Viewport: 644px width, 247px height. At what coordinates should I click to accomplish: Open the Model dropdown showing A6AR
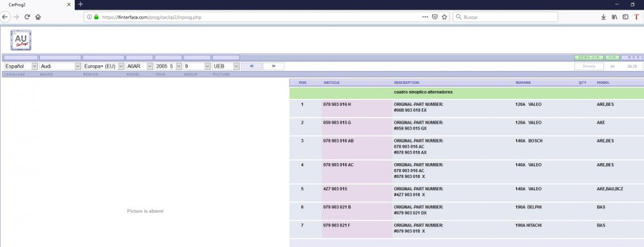140,66
